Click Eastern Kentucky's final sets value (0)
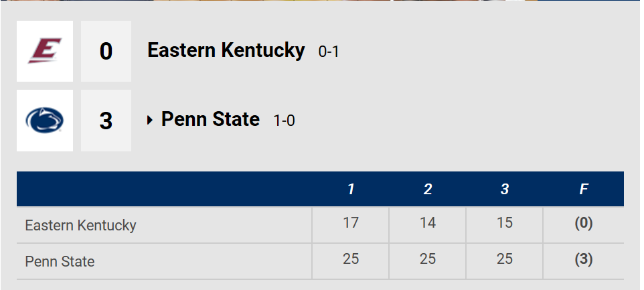644x290 pixels. (x=584, y=223)
